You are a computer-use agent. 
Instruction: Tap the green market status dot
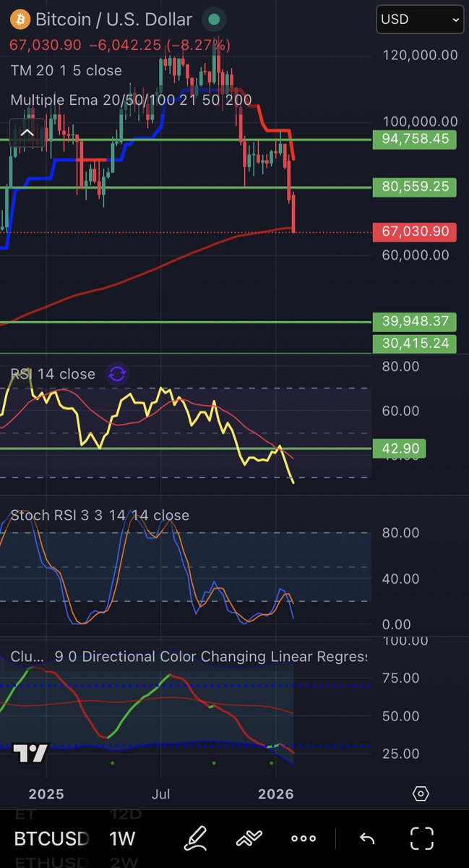[x=212, y=20]
